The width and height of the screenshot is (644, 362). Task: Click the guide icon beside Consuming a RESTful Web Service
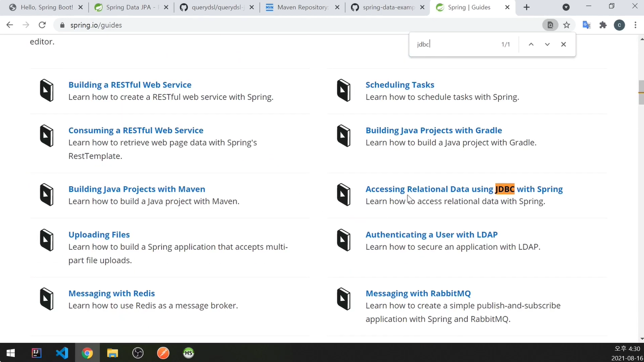[x=47, y=136]
